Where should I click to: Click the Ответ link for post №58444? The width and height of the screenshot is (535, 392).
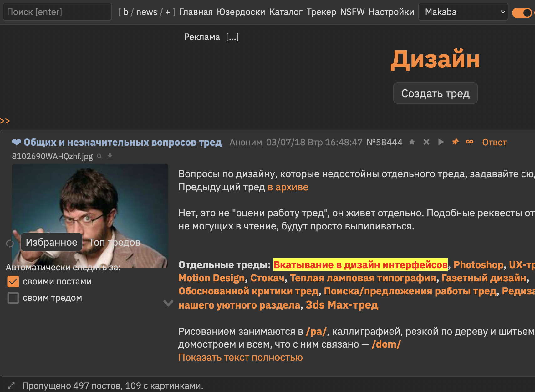pos(494,142)
